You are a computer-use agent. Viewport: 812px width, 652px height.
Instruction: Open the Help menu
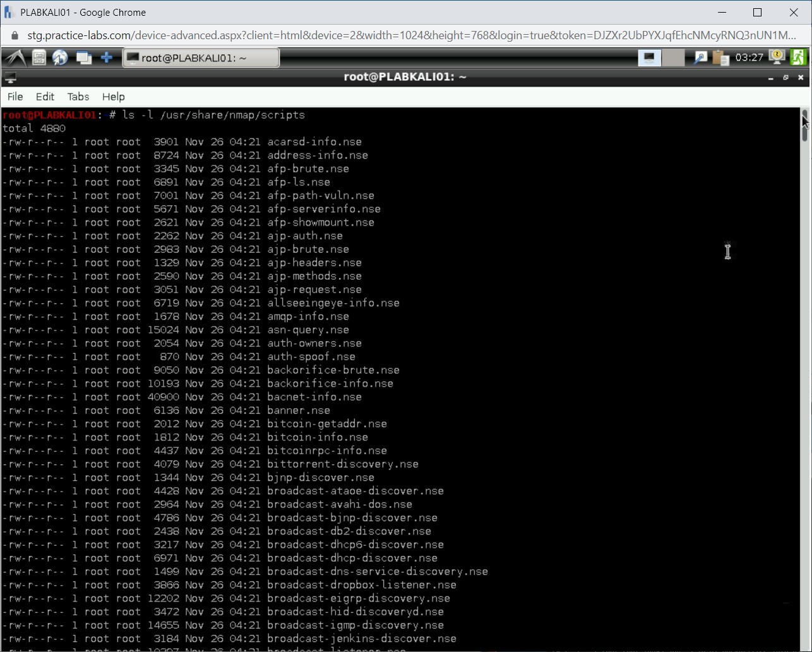coord(114,97)
